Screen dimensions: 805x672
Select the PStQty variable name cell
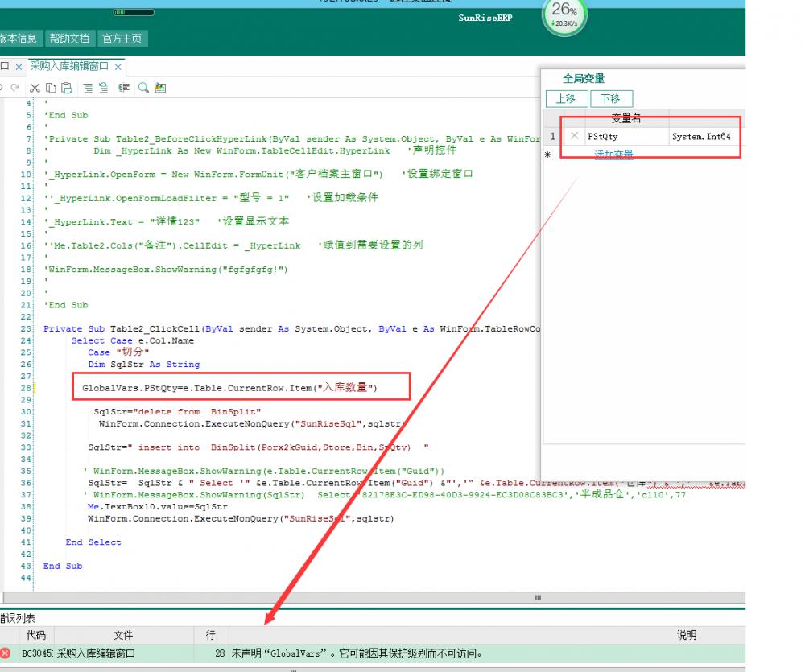(x=626, y=136)
